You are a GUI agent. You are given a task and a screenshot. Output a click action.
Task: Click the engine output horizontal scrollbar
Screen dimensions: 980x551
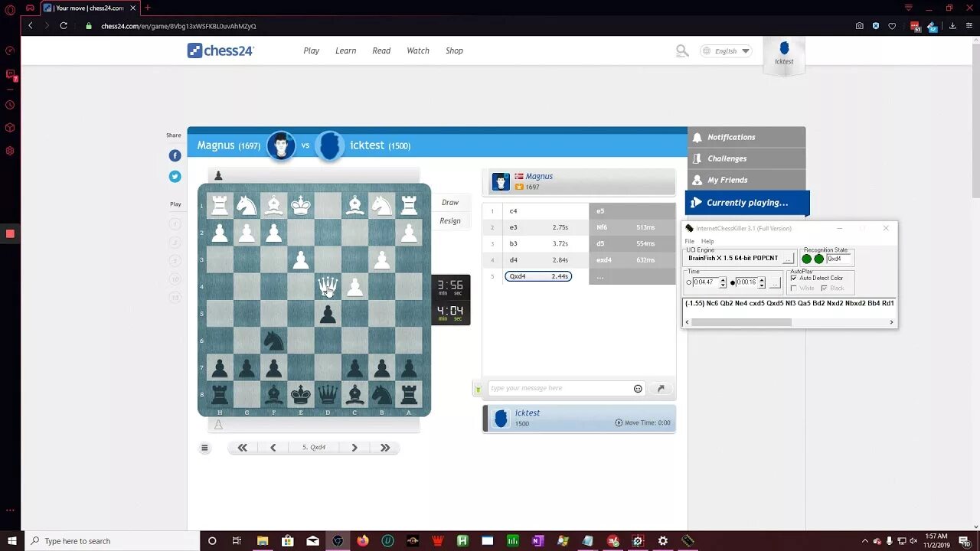(x=789, y=322)
